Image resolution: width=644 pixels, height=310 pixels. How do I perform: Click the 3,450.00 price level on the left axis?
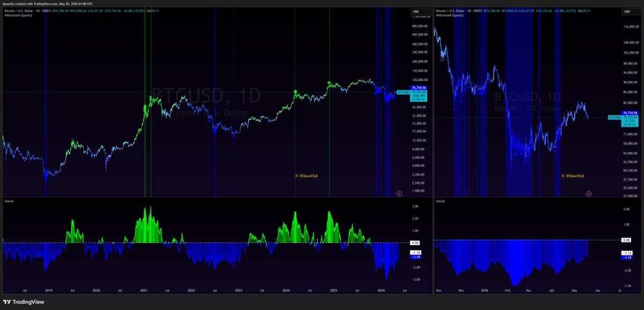tap(418, 174)
